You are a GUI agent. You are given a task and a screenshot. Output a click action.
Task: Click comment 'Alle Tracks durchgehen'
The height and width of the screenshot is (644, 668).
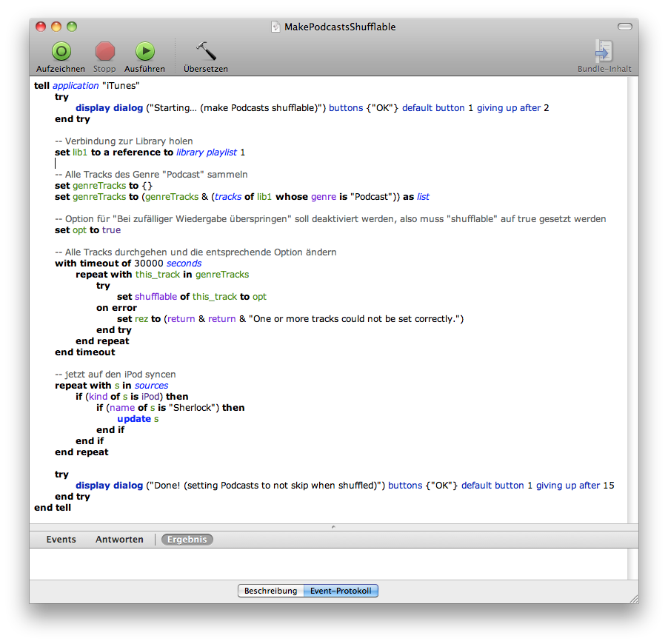[196, 252]
